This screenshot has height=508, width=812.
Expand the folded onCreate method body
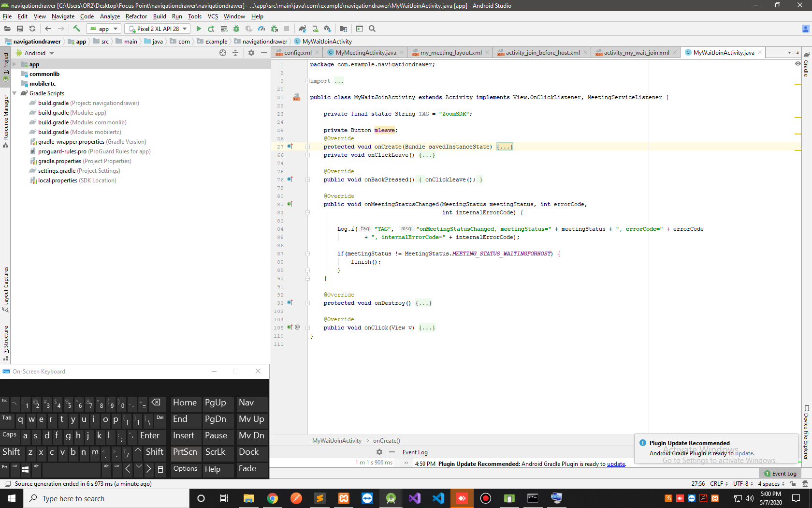pos(505,147)
